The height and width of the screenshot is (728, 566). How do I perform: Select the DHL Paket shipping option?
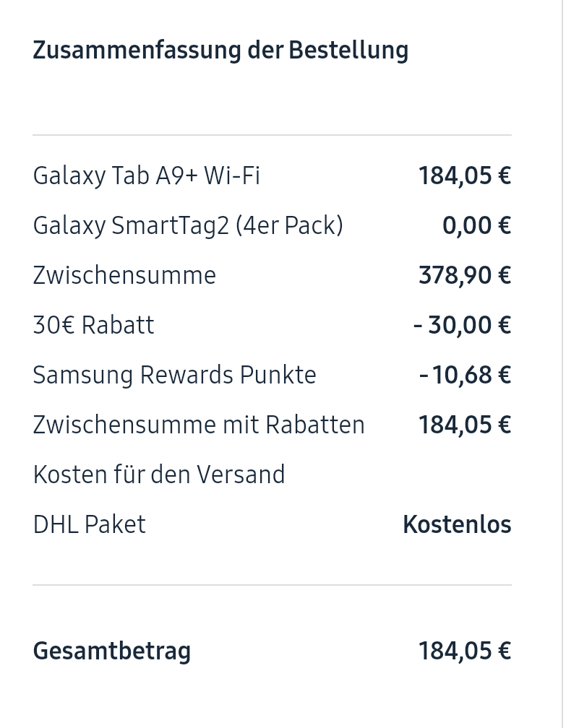(x=89, y=524)
